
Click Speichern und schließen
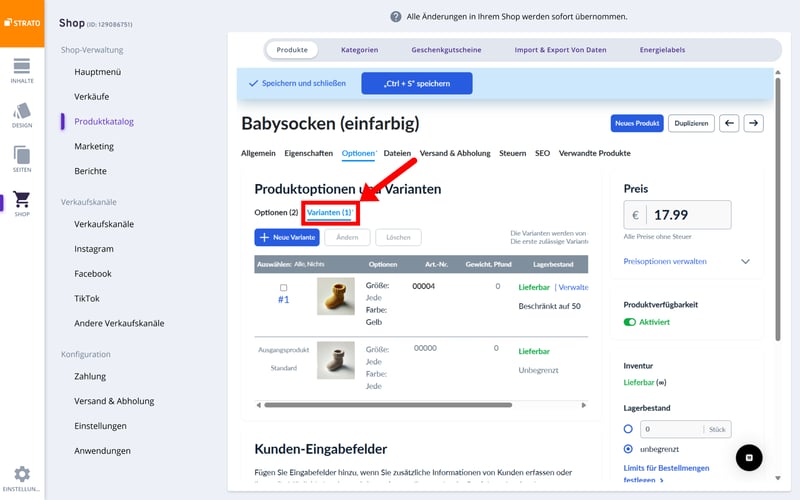click(x=297, y=83)
